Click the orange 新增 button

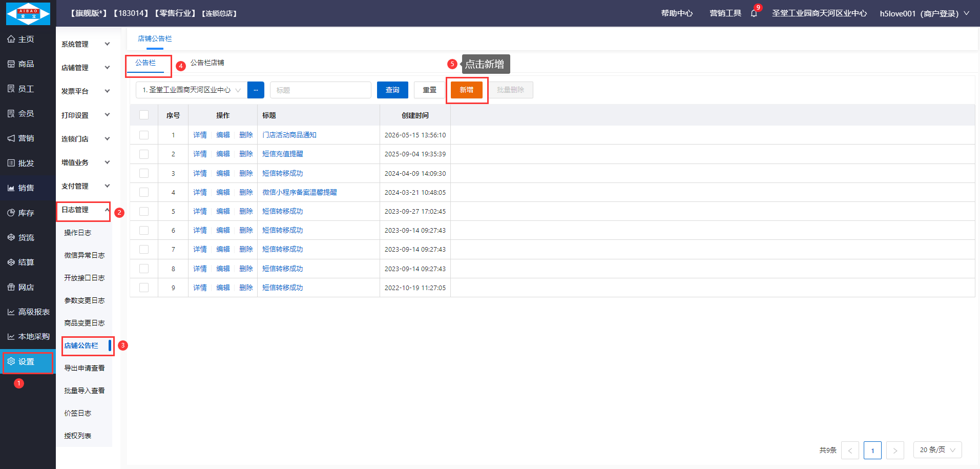coord(466,90)
